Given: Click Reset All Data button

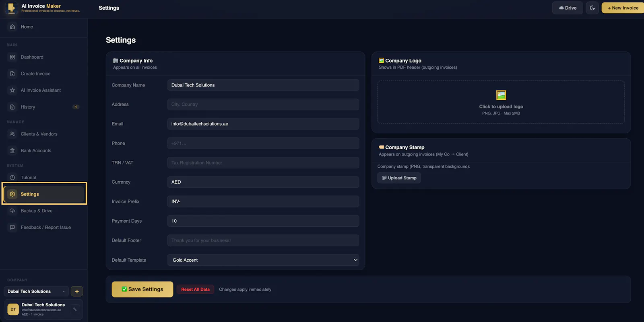Looking at the screenshot, I should pos(195,289).
